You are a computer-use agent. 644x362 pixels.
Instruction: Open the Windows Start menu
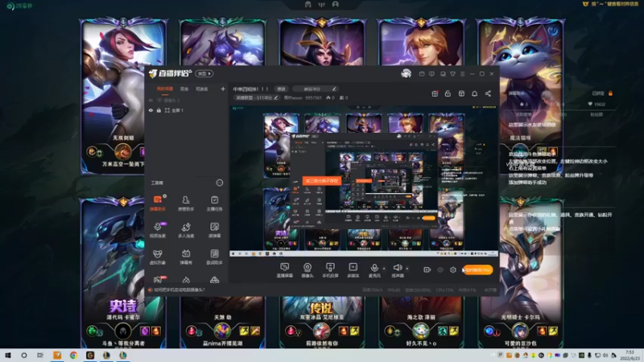(8, 356)
